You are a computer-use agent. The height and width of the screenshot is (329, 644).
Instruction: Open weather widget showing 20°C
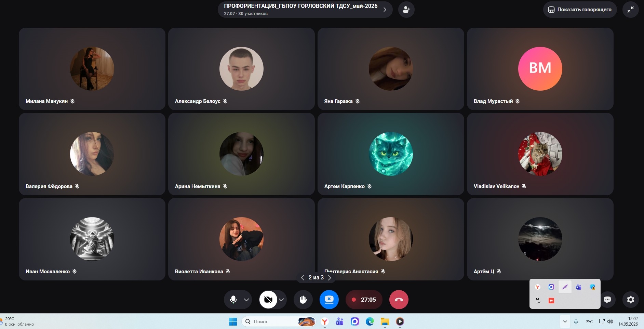coord(18,321)
